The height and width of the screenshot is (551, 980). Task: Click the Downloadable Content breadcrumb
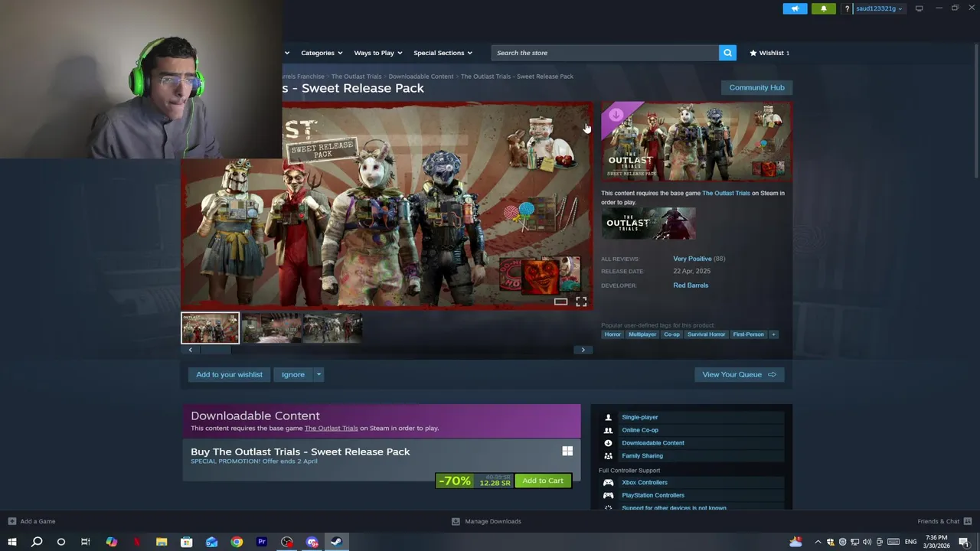(x=420, y=77)
